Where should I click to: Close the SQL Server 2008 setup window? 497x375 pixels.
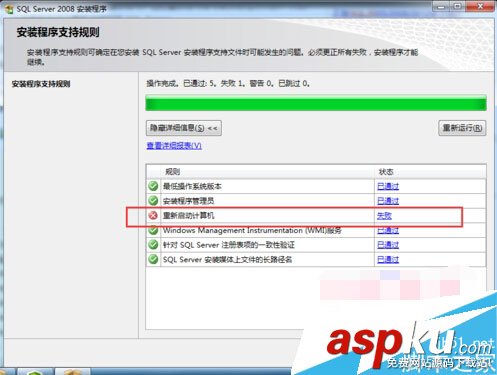[480, 7]
